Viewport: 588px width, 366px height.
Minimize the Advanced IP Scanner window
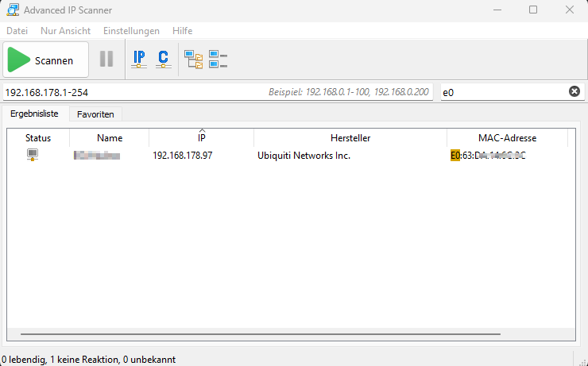(x=497, y=10)
